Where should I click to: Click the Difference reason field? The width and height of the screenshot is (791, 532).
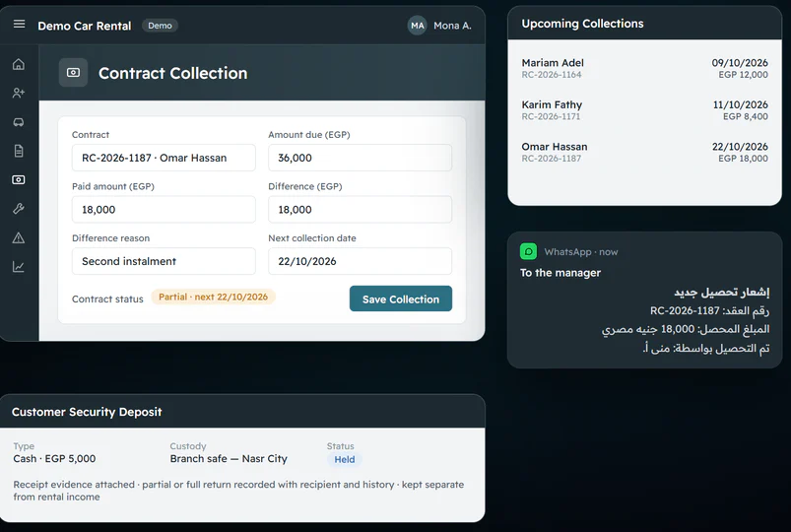[164, 261]
